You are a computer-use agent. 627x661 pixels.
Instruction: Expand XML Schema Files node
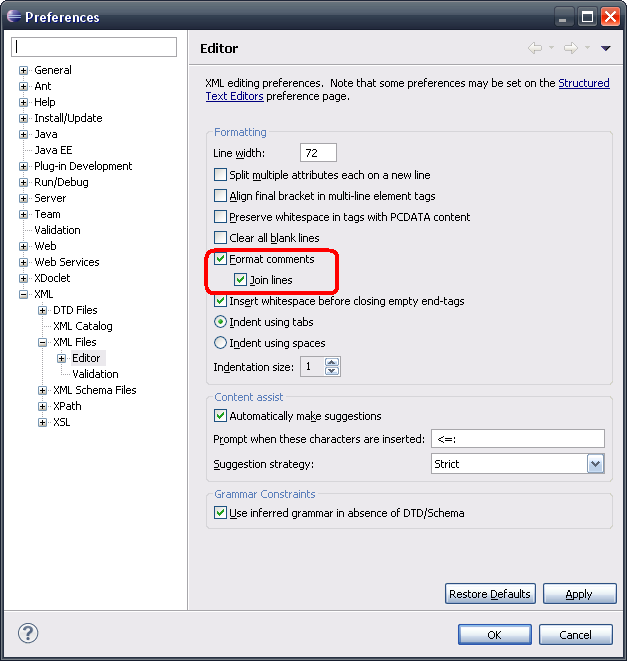pyautogui.click(x=42, y=391)
